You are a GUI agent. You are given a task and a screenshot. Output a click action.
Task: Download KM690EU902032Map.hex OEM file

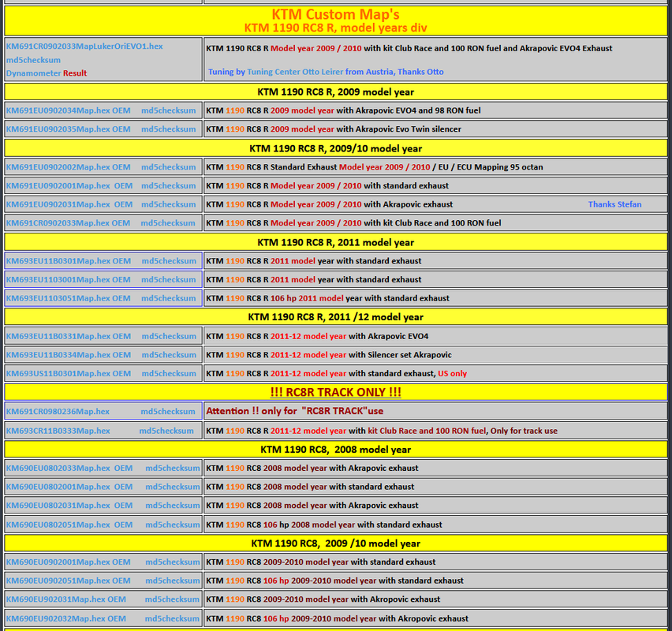(x=66, y=618)
